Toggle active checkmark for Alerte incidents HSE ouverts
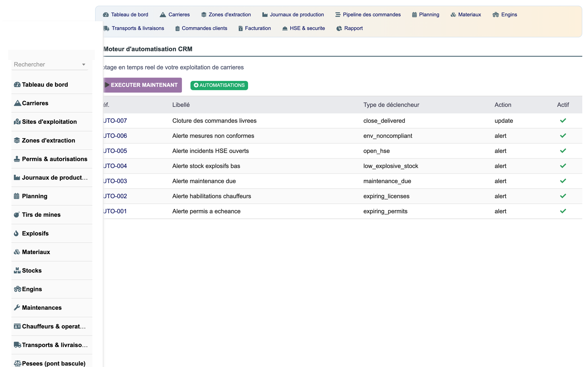Viewport: 588px width, 367px height. pyautogui.click(x=563, y=151)
